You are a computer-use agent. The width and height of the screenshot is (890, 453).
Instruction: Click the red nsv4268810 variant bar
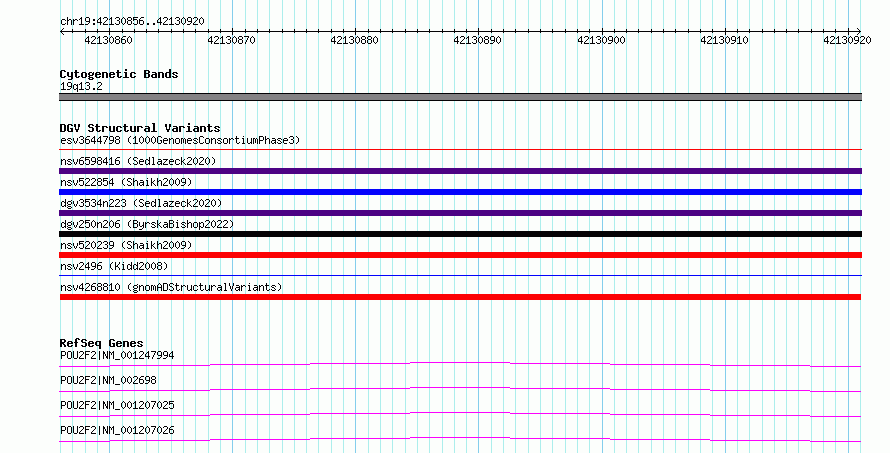(460, 297)
